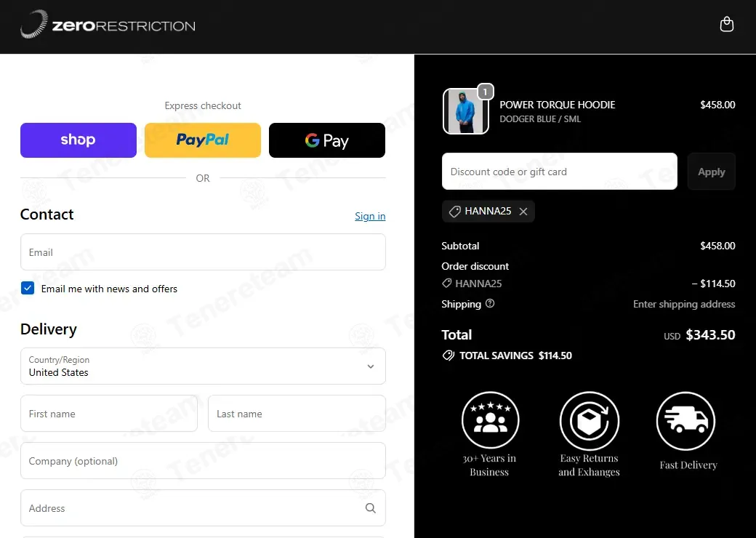This screenshot has width=756, height=538.
Task: Open the Power Torque Hoodie thumbnail
Action: click(x=466, y=111)
